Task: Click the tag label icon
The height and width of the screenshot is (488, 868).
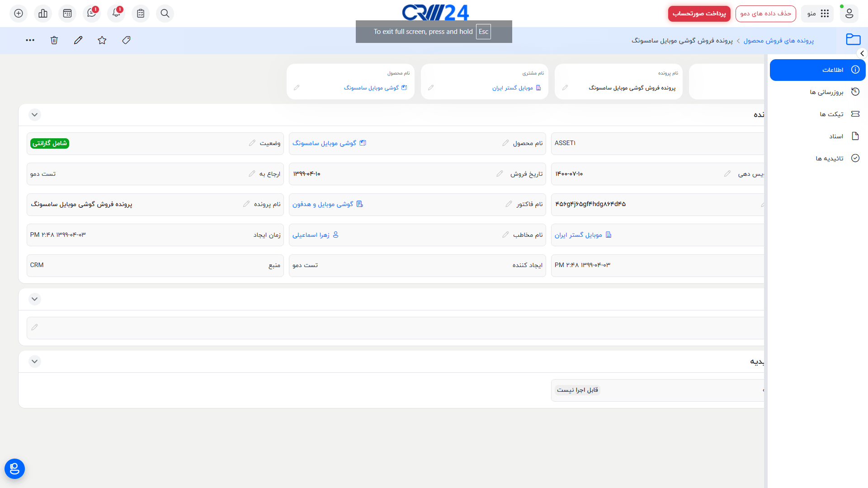Action: [x=126, y=40]
